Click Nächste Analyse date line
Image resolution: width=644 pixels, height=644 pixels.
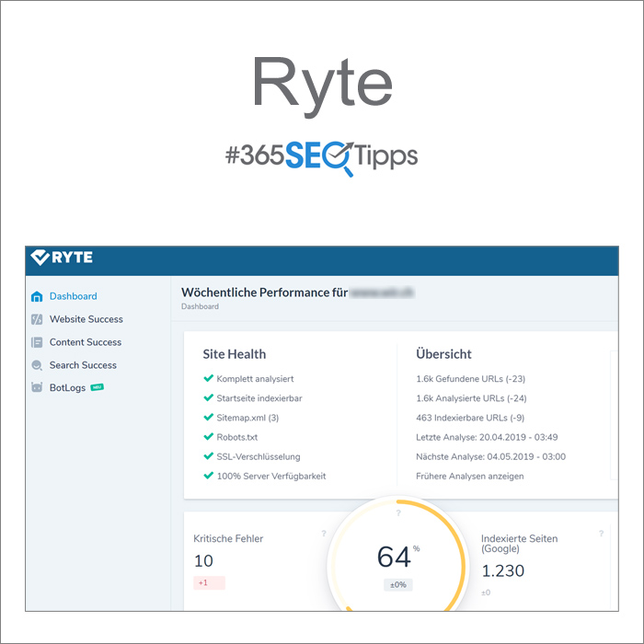[490, 456]
